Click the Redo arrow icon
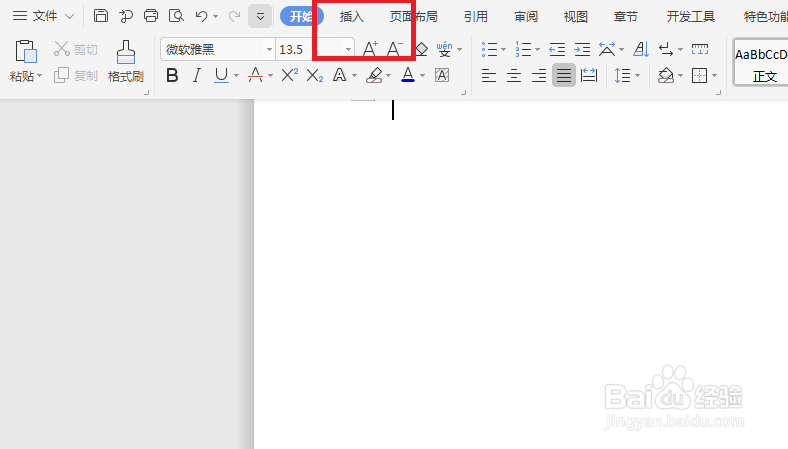Screen dimensions: 788x449 (234, 16)
